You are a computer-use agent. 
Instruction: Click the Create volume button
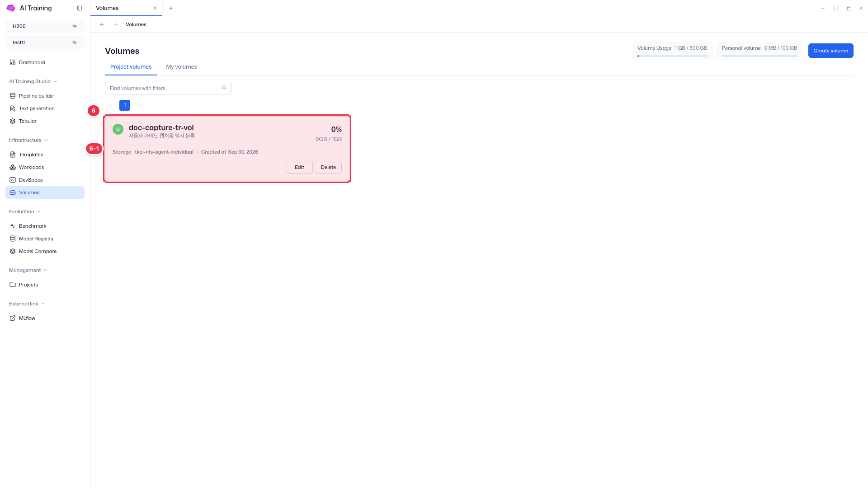(x=830, y=51)
